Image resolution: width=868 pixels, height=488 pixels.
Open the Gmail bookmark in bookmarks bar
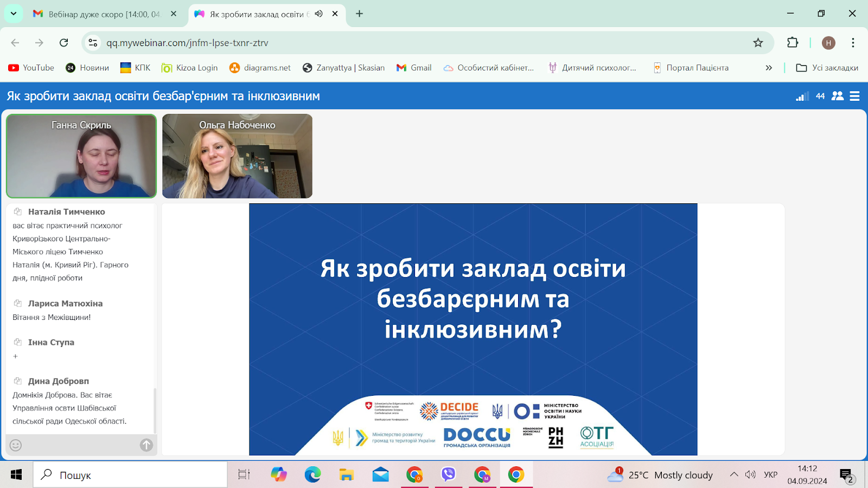[x=414, y=68]
